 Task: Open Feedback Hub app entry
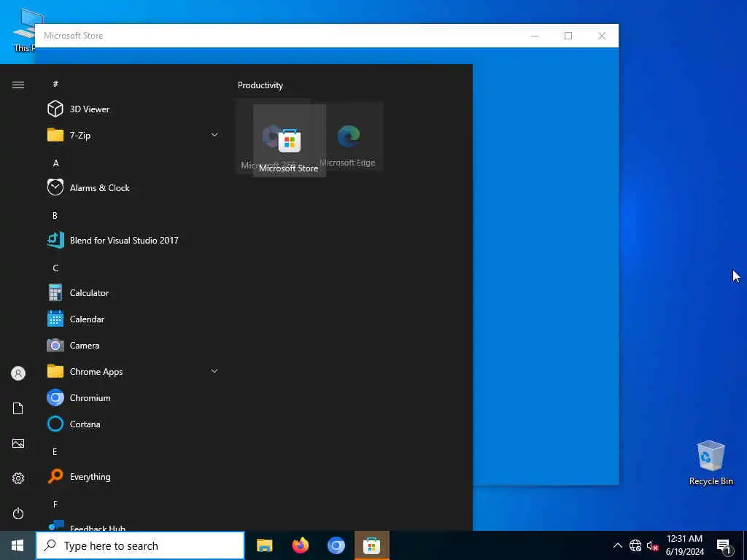click(133, 525)
